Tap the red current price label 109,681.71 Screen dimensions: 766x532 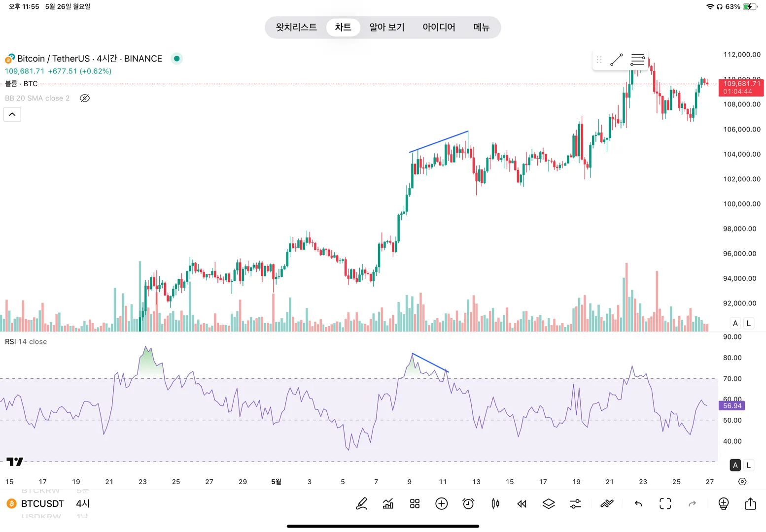(x=741, y=87)
